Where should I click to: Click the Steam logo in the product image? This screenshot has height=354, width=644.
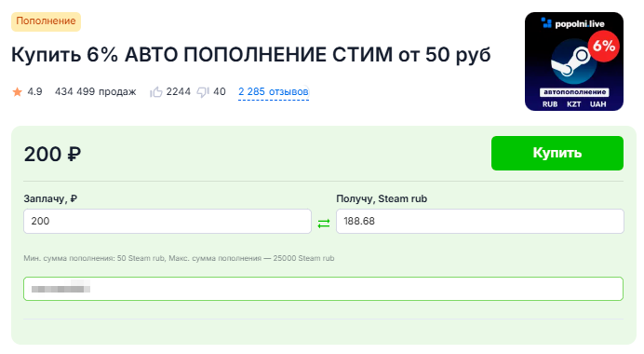pyautogui.click(x=572, y=61)
